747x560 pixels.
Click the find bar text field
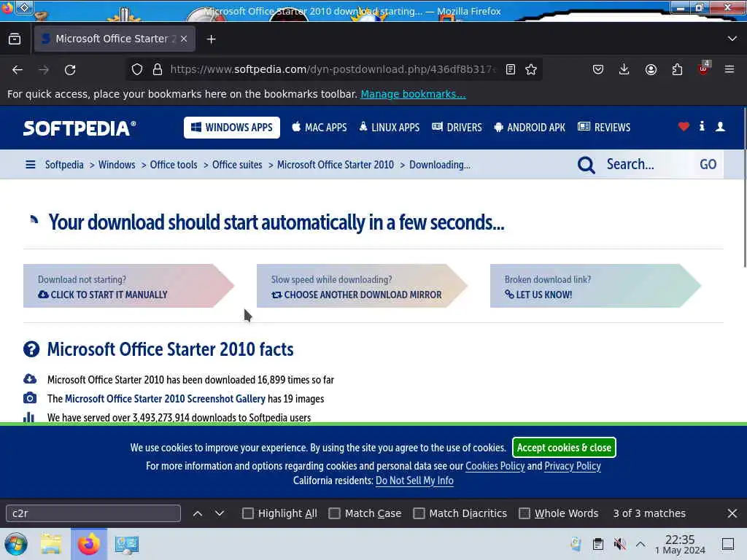93,513
